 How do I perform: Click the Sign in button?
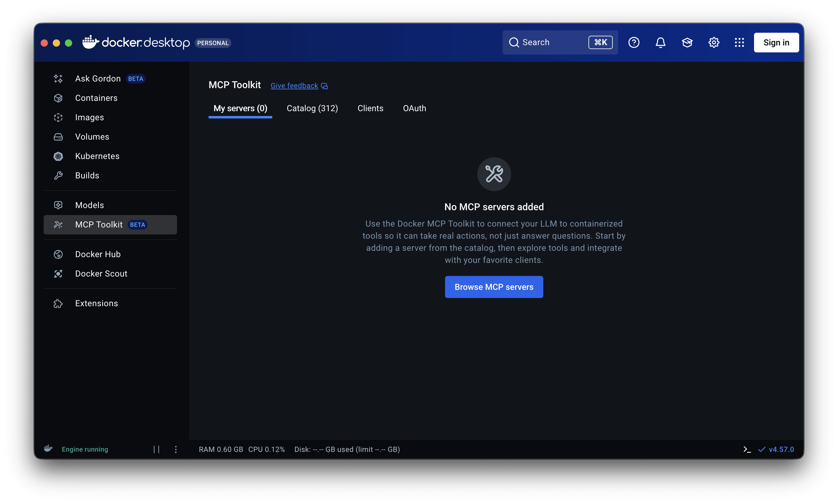coord(776,42)
